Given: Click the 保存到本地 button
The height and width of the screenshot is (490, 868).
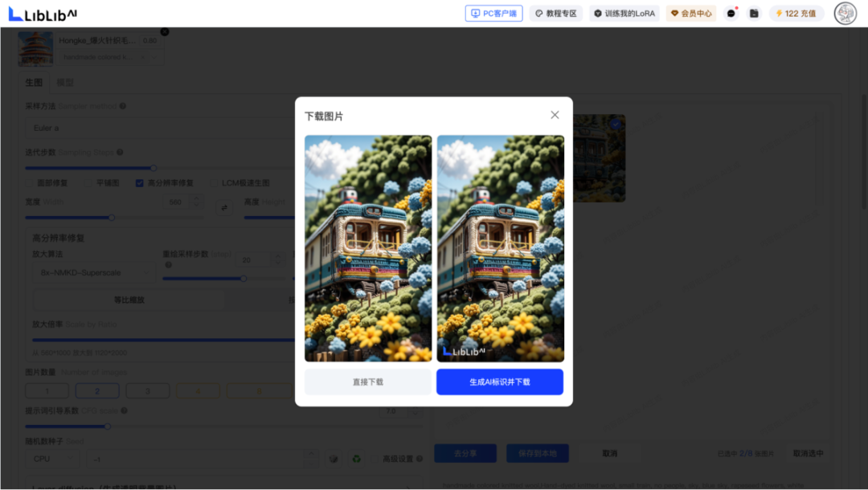Looking at the screenshot, I should 538,454.
